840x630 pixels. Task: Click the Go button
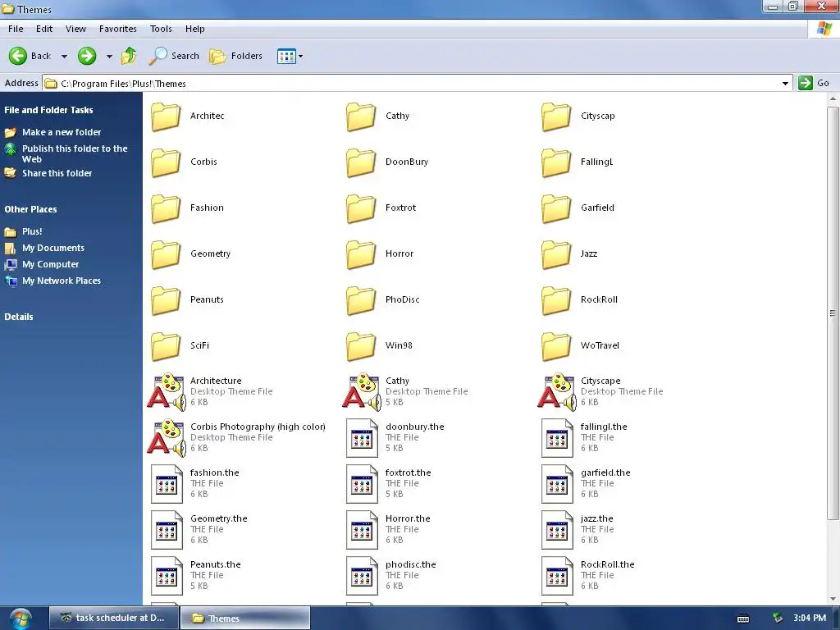[x=814, y=83]
